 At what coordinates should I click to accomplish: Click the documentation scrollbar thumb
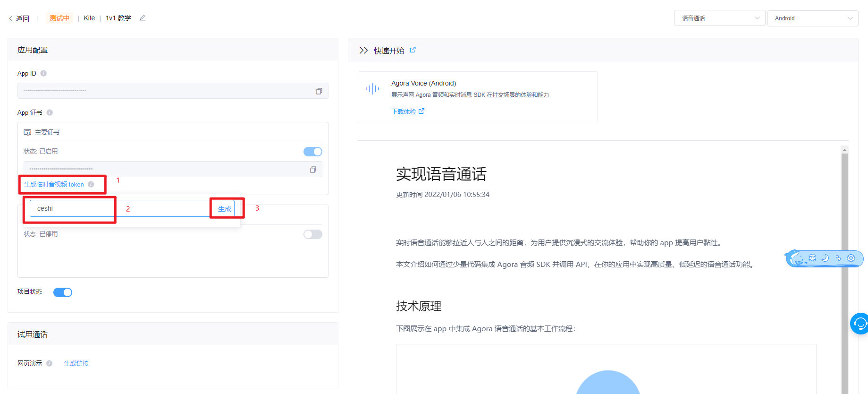pos(844,273)
